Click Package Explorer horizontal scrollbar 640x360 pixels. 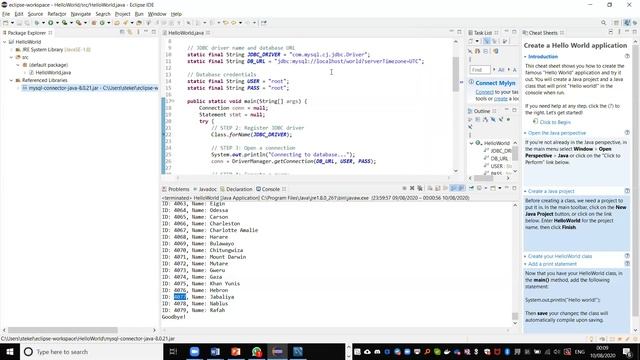pos(62,330)
